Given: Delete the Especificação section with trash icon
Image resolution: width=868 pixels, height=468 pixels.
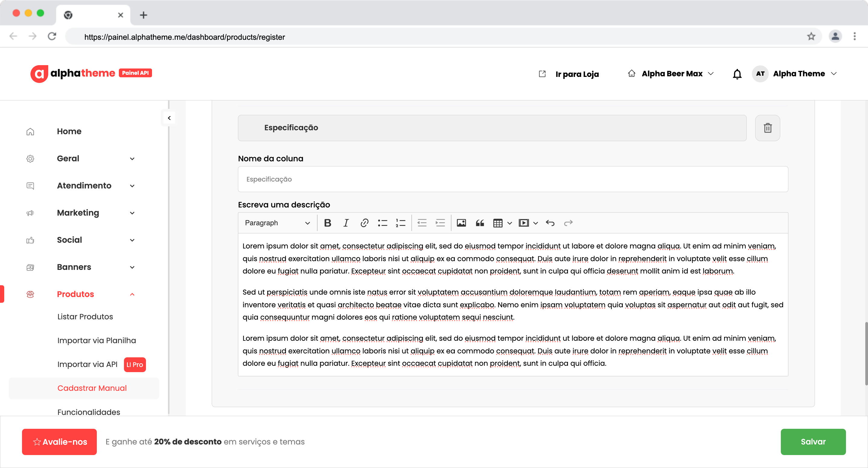Looking at the screenshot, I should click(767, 128).
